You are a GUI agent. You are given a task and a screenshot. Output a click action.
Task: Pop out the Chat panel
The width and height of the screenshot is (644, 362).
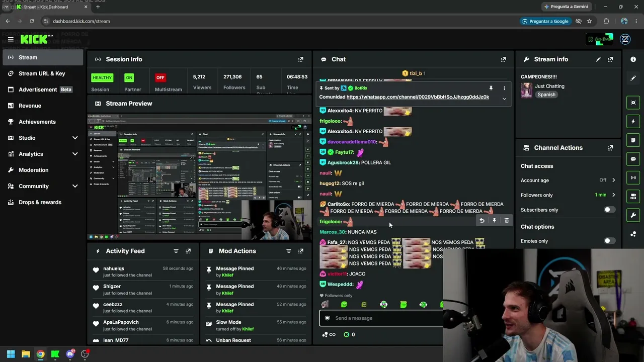pyautogui.click(x=503, y=59)
